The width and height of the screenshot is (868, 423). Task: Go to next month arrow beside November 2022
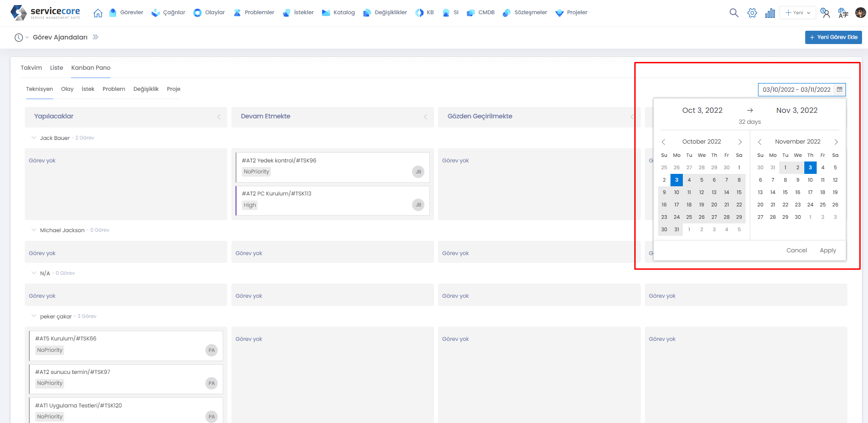point(836,142)
